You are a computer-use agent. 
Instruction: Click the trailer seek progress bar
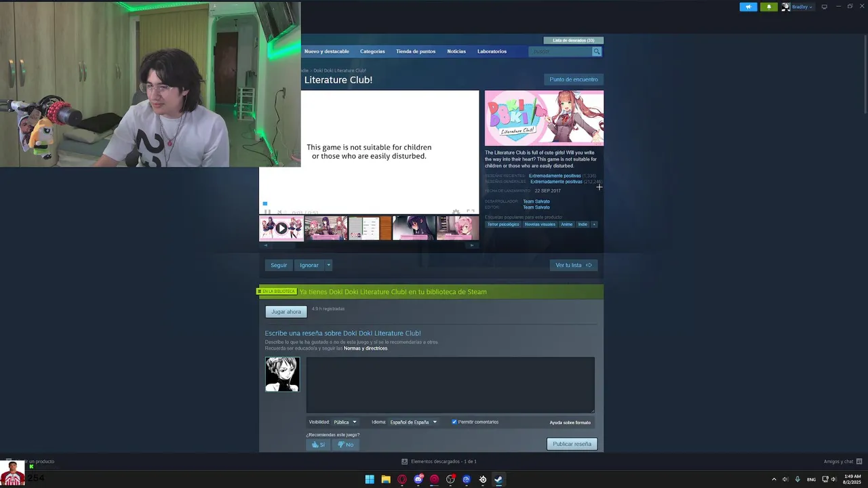pyautogui.click(x=369, y=204)
